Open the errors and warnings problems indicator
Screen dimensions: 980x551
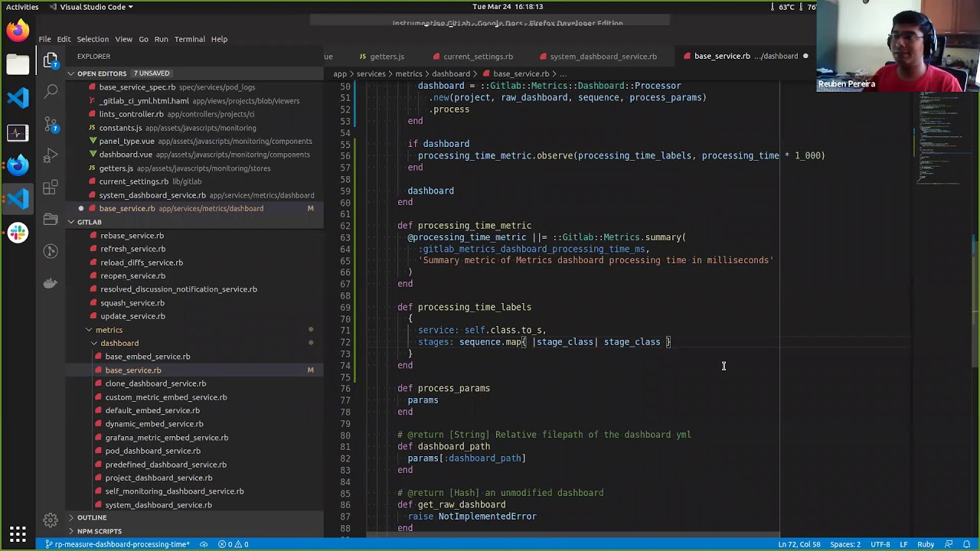click(234, 544)
